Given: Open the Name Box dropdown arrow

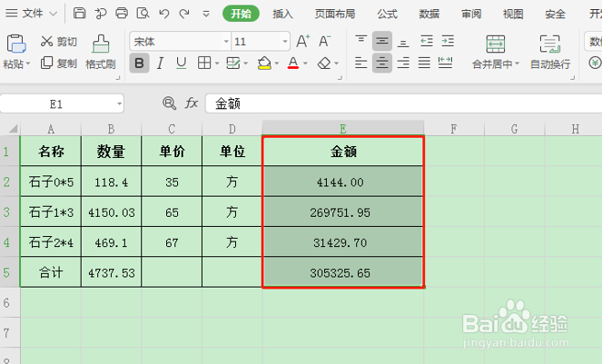Looking at the screenshot, I should click(x=120, y=103).
